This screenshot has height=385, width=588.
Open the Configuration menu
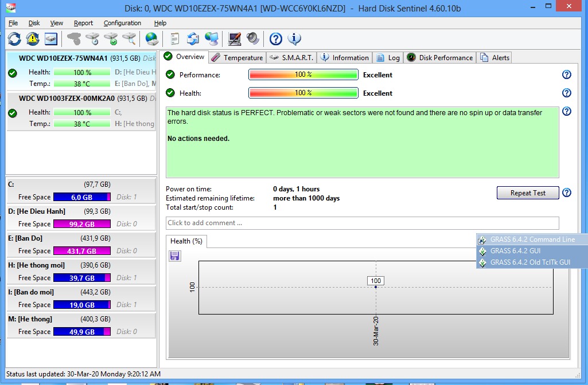point(122,23)
